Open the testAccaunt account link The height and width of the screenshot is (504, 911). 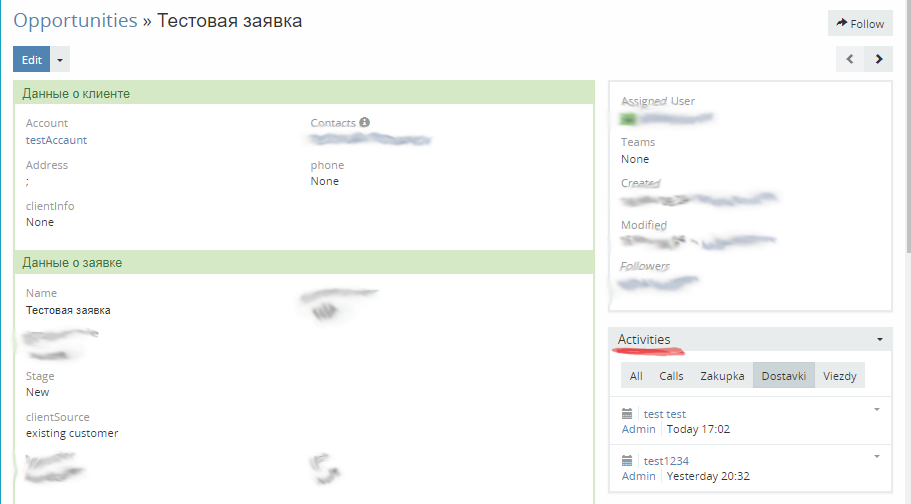point(56,140)
